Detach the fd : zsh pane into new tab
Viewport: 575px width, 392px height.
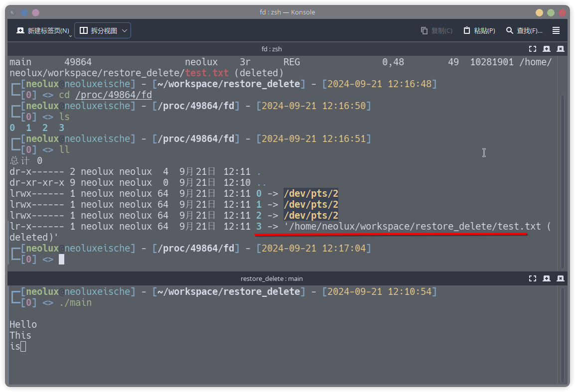547,49
